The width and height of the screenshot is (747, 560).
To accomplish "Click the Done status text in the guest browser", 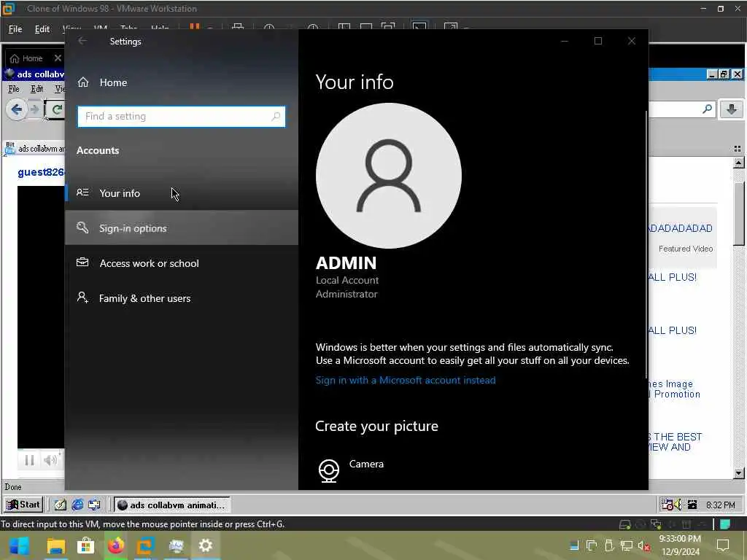I will 13,487.
